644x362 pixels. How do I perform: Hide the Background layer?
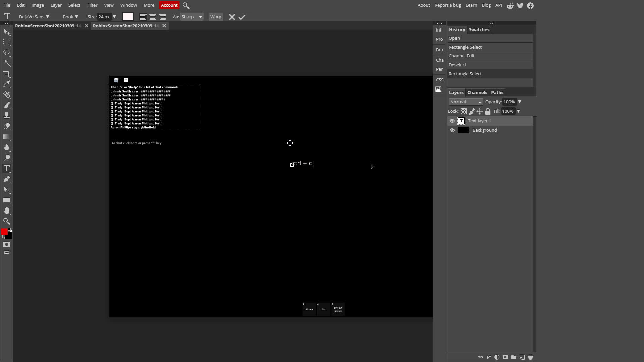(452, 130)
